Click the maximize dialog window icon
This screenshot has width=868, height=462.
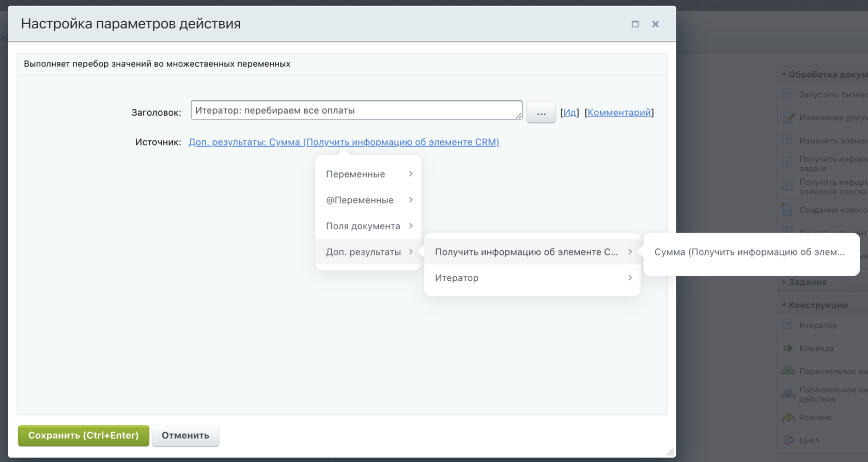[635, 24]
